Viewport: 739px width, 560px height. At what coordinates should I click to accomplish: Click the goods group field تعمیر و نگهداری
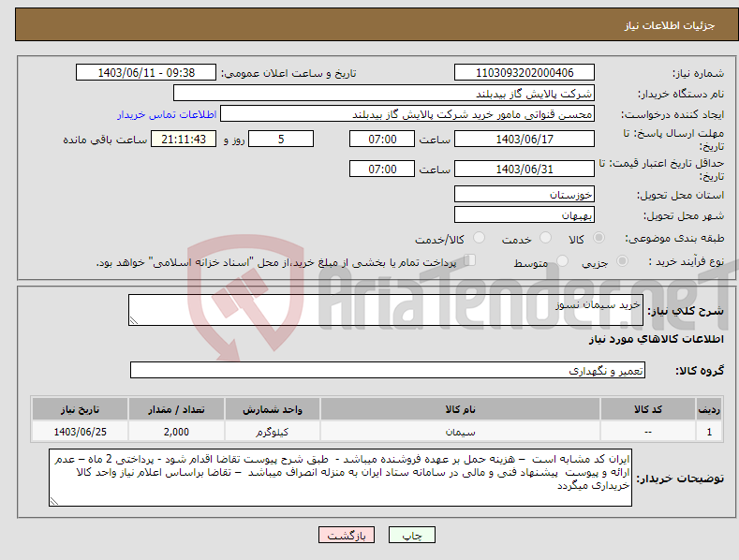pos(388,371)
